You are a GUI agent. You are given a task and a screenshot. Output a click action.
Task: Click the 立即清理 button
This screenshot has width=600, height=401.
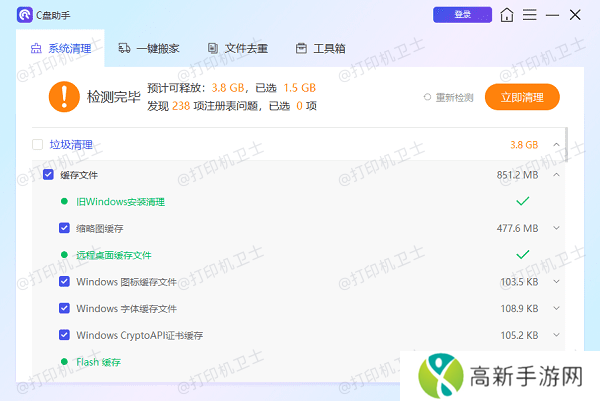click(x=522, y=97)
